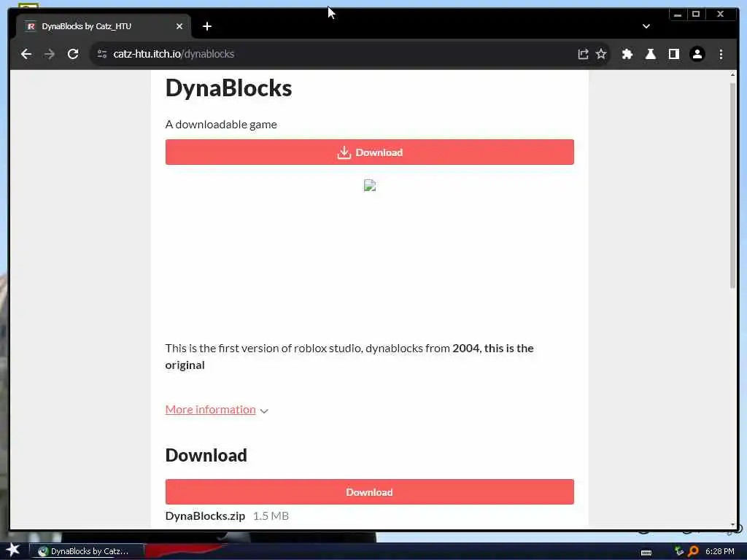The height and width of the screenshot is (560, 747).
Task: Reload the DynaBlocks page
Action: point(73,54)
